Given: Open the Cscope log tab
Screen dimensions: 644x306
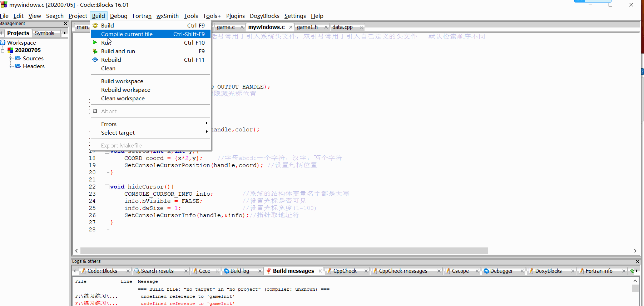Looking at the screenshot, I should coord(460,271).
